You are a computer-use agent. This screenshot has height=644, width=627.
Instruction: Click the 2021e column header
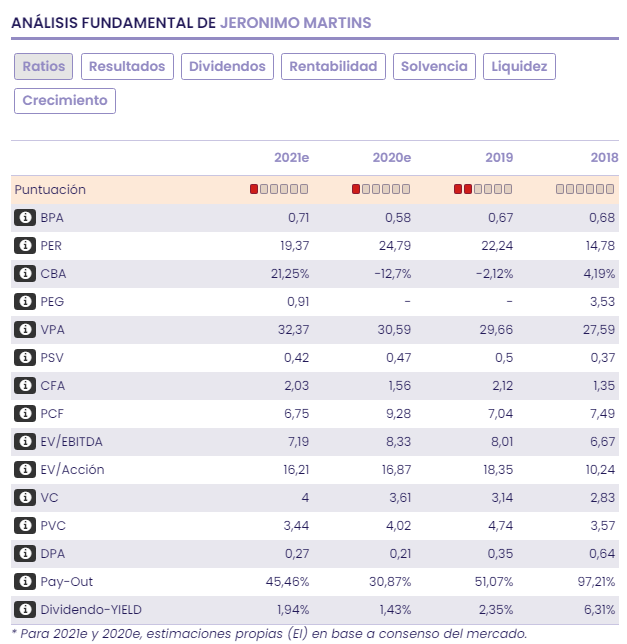(292, 158)
